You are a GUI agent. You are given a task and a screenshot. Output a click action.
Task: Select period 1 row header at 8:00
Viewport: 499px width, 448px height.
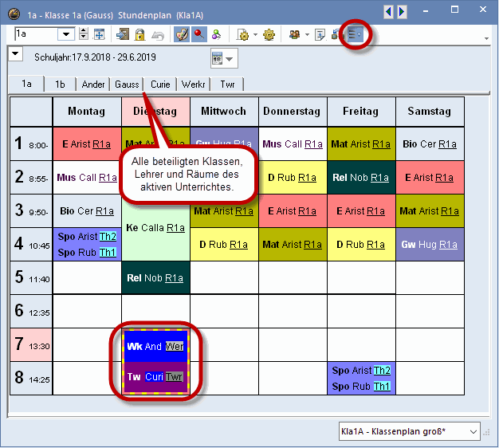pos(31,143)
